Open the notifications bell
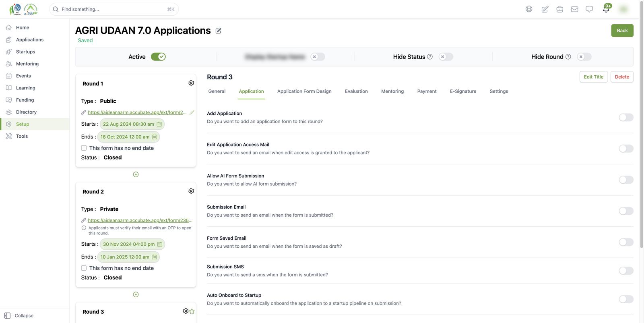 pyautogui.click(x=606, y=8)
